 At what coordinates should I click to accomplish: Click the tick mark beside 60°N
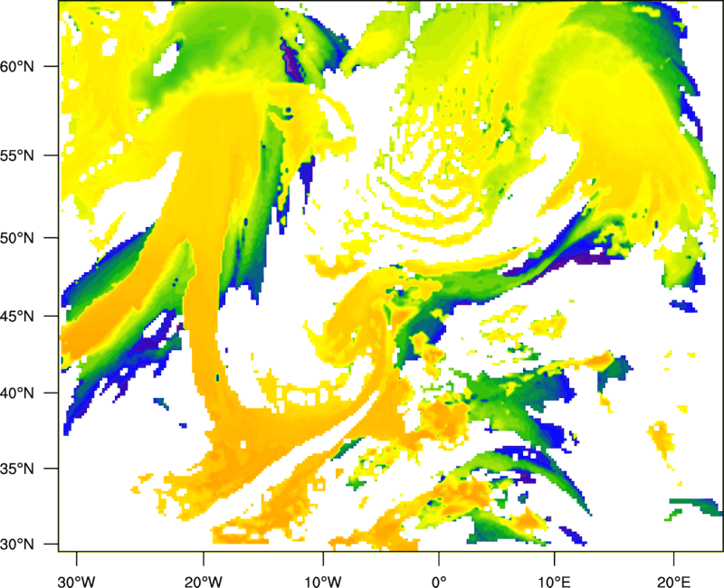tap(52, 66)
